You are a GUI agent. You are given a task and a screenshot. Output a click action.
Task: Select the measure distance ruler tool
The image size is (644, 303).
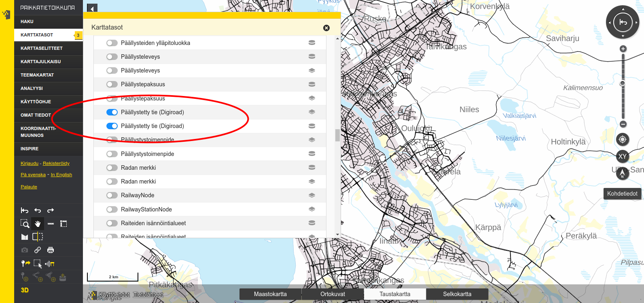[x=51, y=224]
